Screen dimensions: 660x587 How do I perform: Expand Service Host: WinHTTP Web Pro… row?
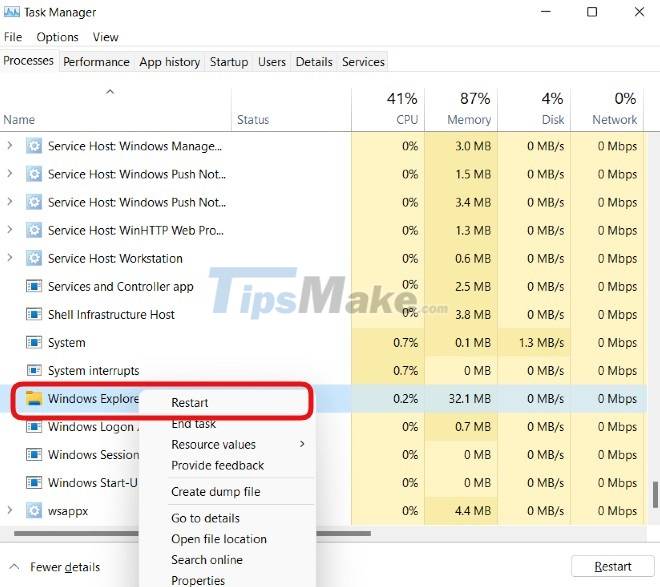pos(10,230)
